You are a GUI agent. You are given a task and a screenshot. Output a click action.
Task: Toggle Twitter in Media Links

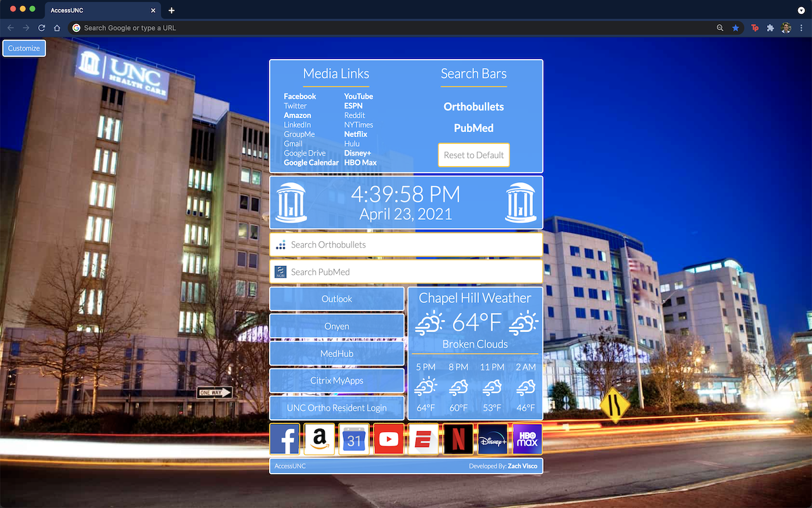point(295,106)
